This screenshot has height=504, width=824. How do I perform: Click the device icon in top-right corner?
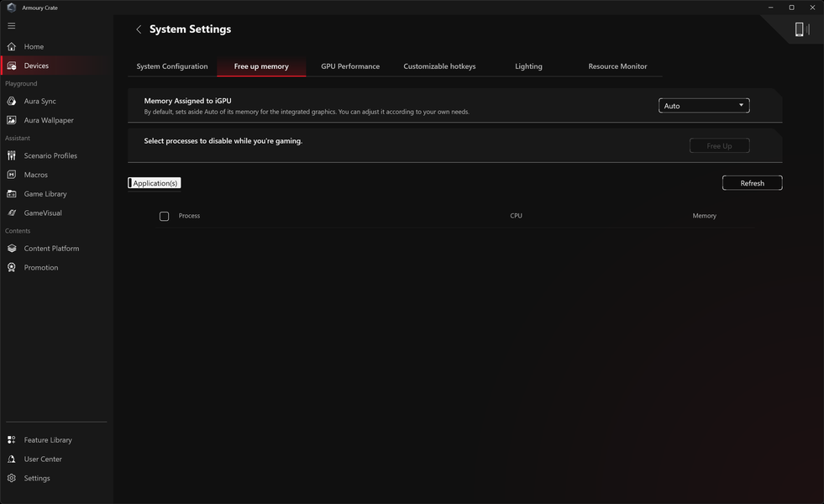tap(800, 29)
